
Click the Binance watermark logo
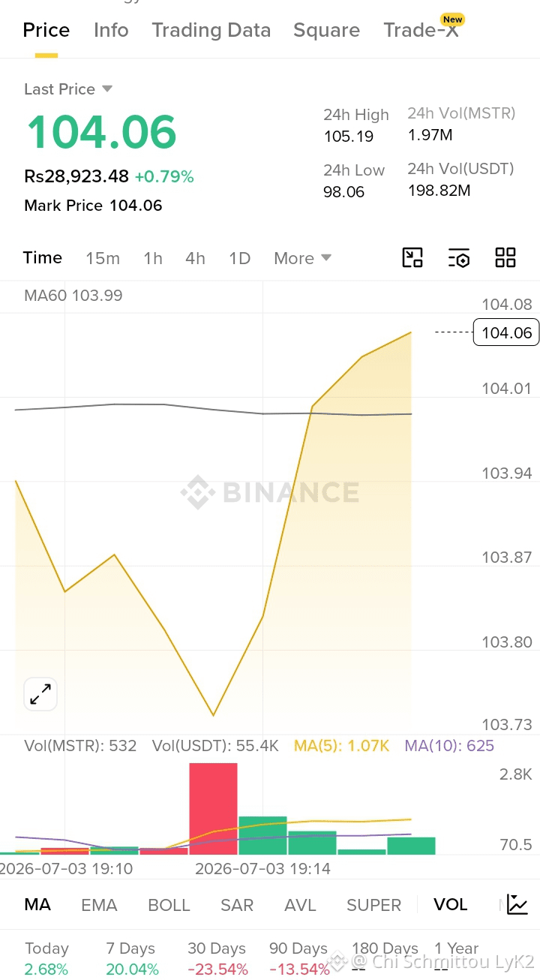(270, 492)
